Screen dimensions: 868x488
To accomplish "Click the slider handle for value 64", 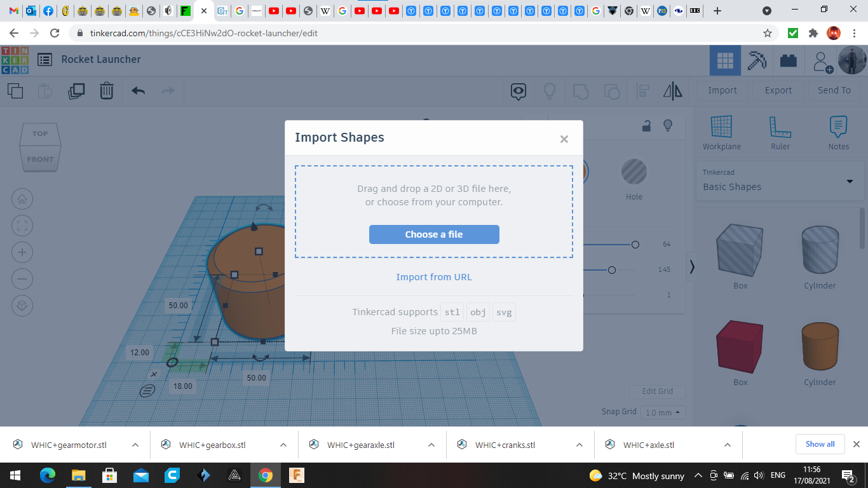I will click(635, 245).
